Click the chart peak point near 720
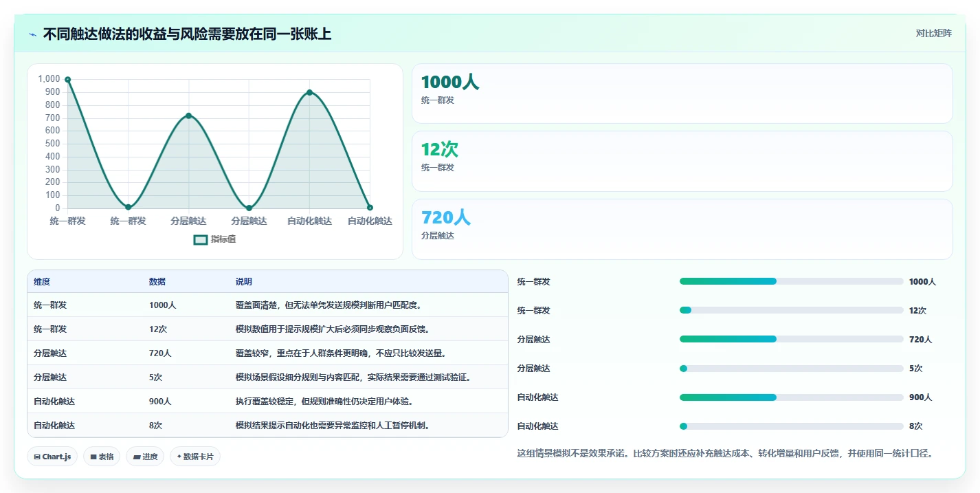Image resolution: width=980 pixels, height=493 pixels. pos(188,116)
